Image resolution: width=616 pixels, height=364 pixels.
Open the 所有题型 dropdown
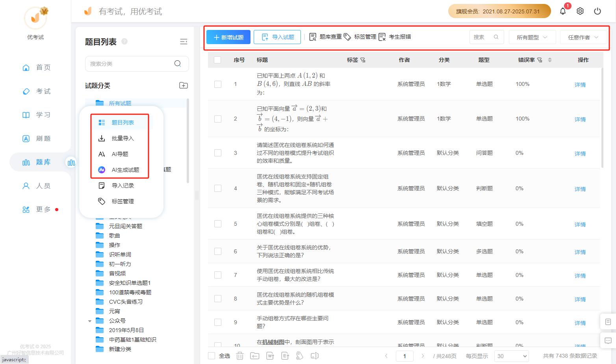point(532,37)
